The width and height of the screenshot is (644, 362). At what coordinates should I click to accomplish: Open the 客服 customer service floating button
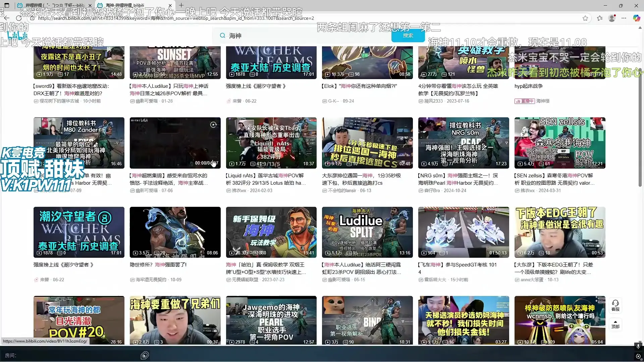pyautogui.click(x=615, y=305)
